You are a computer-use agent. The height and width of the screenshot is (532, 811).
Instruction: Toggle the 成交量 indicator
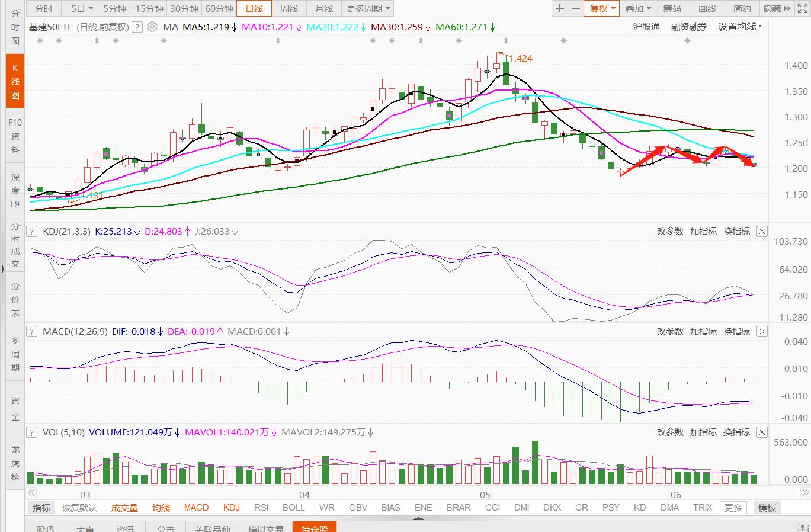coord(124,508)
